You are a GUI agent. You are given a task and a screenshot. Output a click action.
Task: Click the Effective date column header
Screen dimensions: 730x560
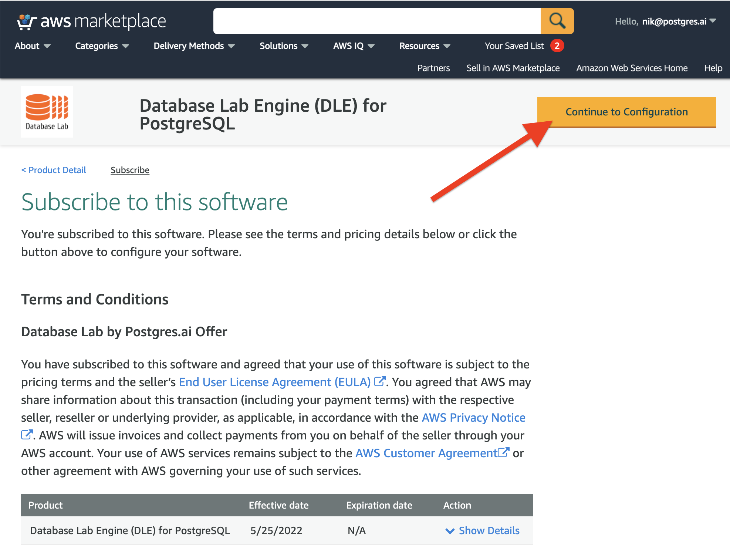point(278,505)
